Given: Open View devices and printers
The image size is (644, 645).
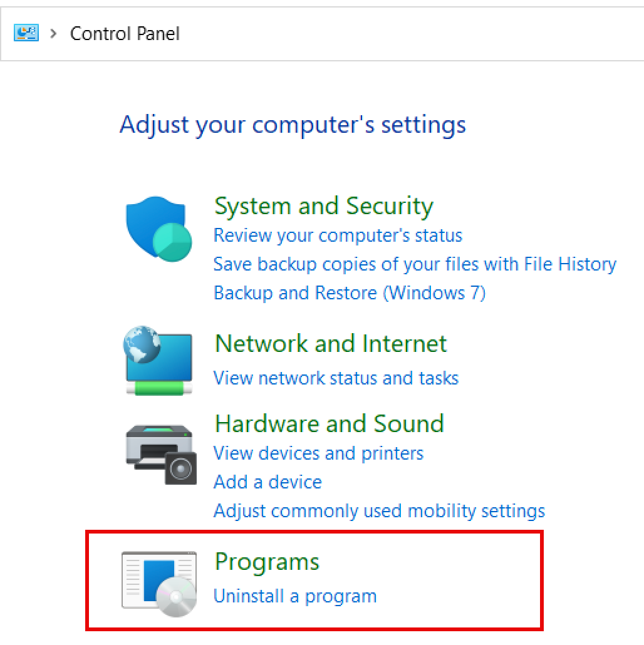Looking at the screenshot, I should tap(319, 453).
